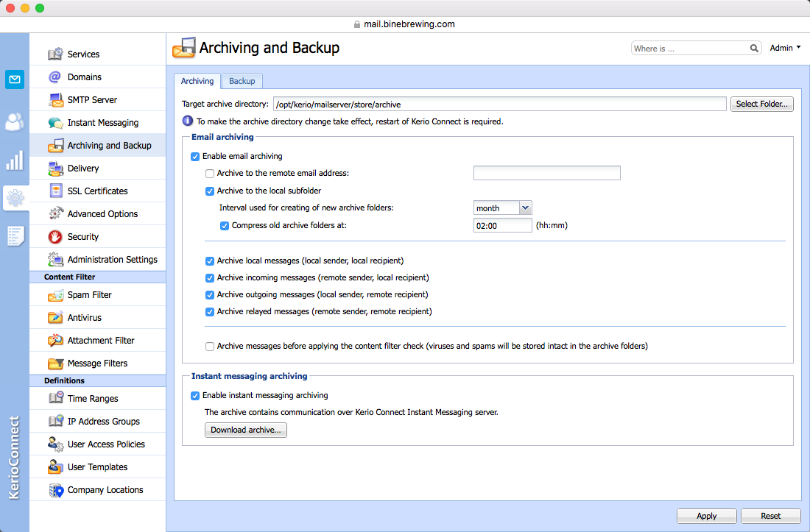Open the Admin user menu
The image size is (810, 532).
coord(785,48)
